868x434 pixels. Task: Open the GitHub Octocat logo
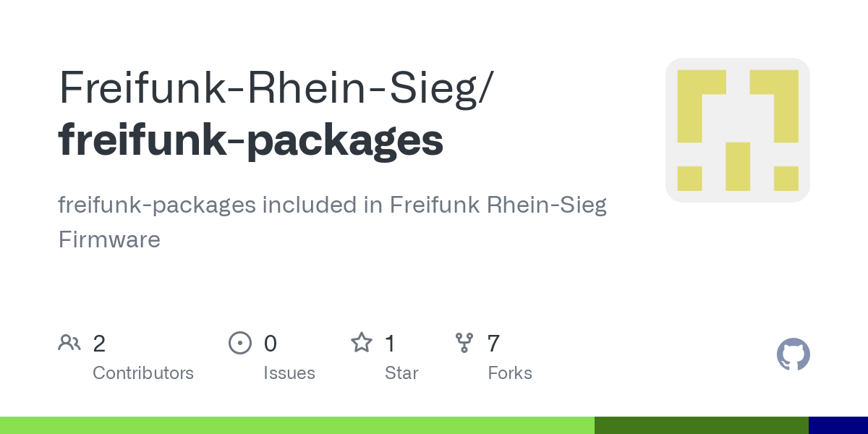pos(793,355)
